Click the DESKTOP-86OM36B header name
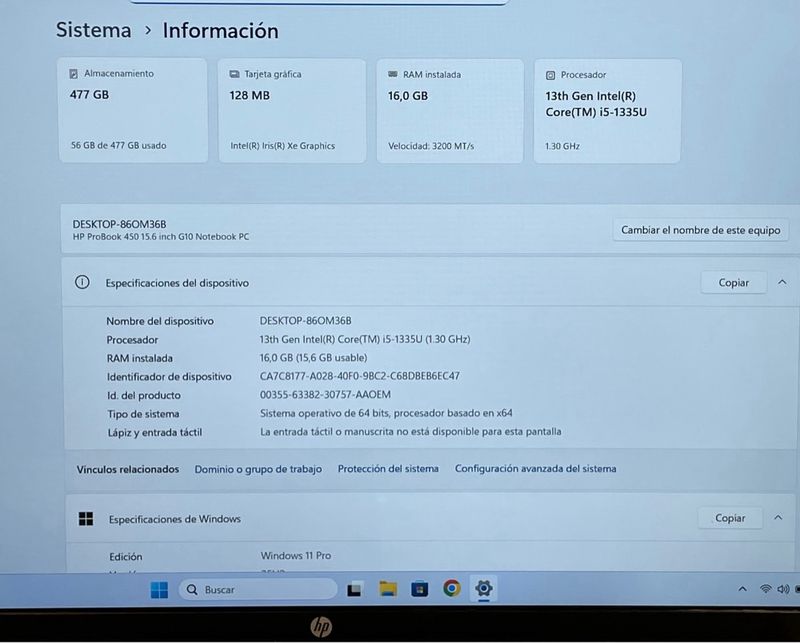800x643 pixels. coord(119,224)
